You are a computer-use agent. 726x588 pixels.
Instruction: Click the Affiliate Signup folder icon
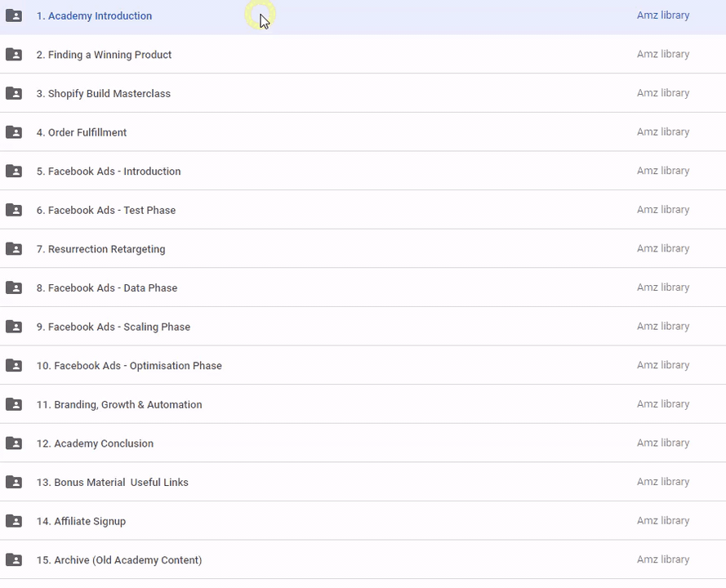(x=14, y=521)
